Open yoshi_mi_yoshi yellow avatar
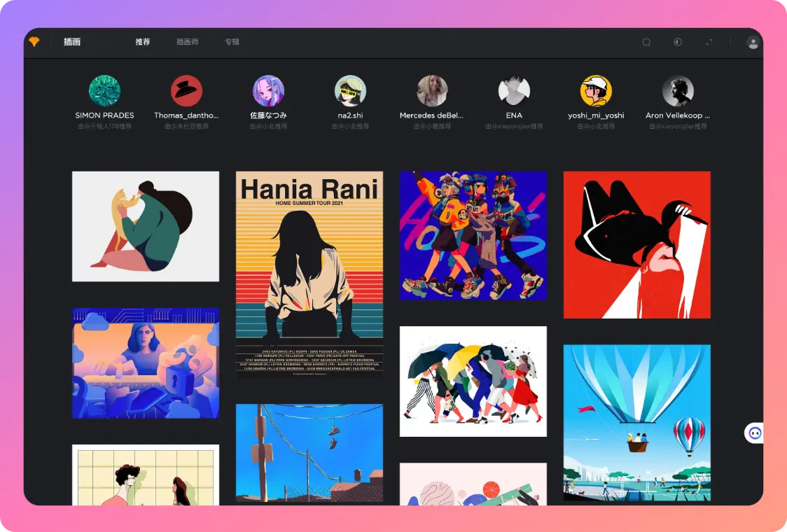This screenshot has height=532, width=787. pyautogui.click(x=596, y=91)
